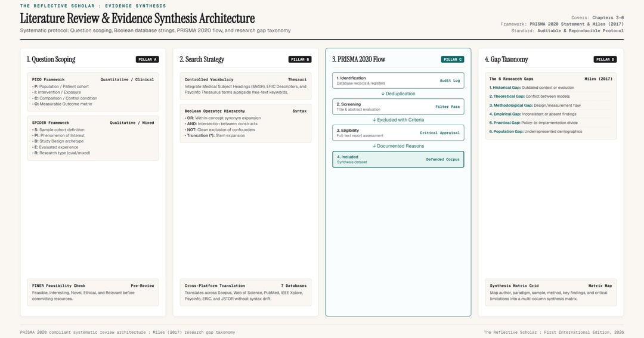This screenshot has height=338, width=644.
Task: Select the 'PICO Framework' card title
Action: click(48, 80)
